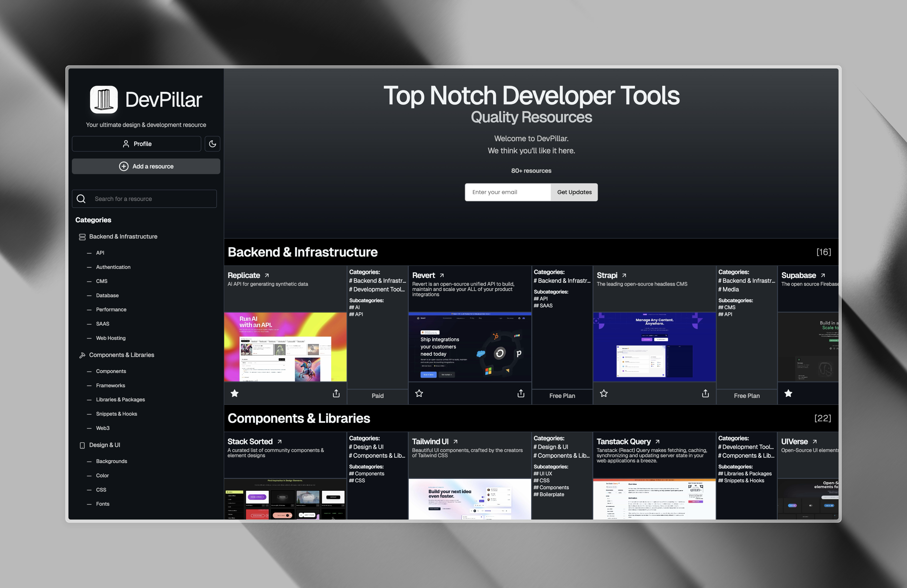907x588 pixels.
Task: Open the UIVerse resource link
Action: pos(795,441)
